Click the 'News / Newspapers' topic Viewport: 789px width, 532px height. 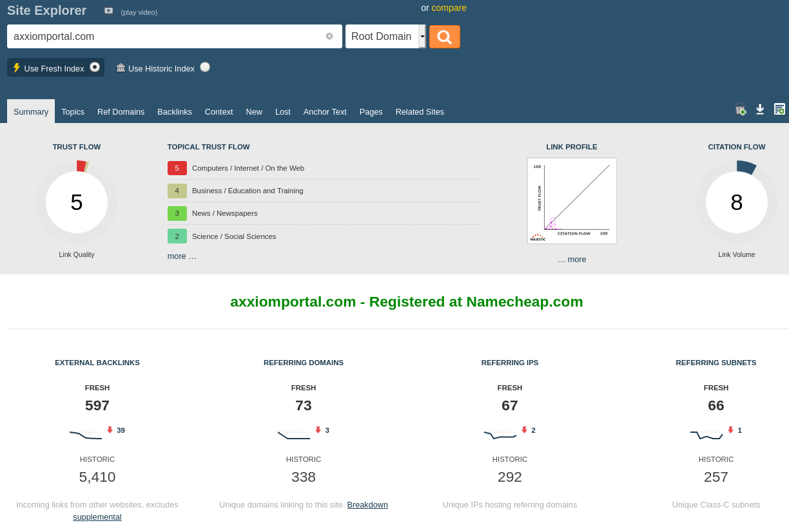[225, 213]
